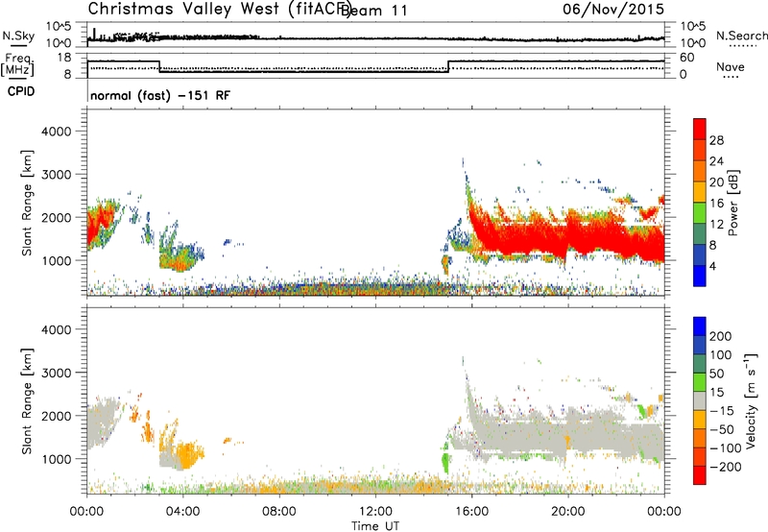Screen dimensions: 768x532
Task: Click Power bar blue band below the 4 label
Action: click(700, 276)
